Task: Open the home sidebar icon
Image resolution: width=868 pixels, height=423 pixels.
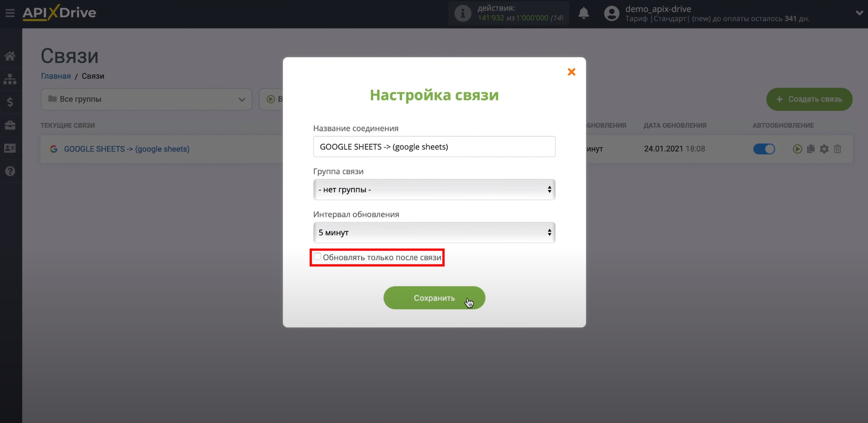Action: (x=10, y=56)
